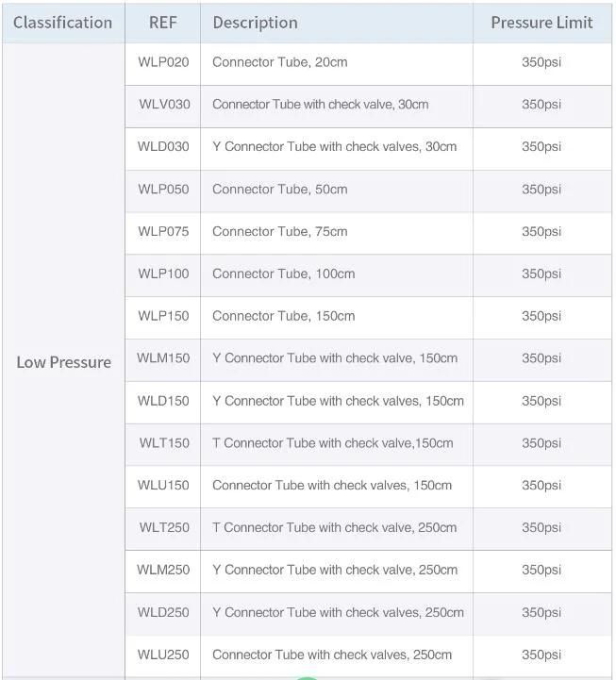The height and width of the screenshot is (680, 616).
Task: Select the Pressure Limit column header
Action: [541, 23]
